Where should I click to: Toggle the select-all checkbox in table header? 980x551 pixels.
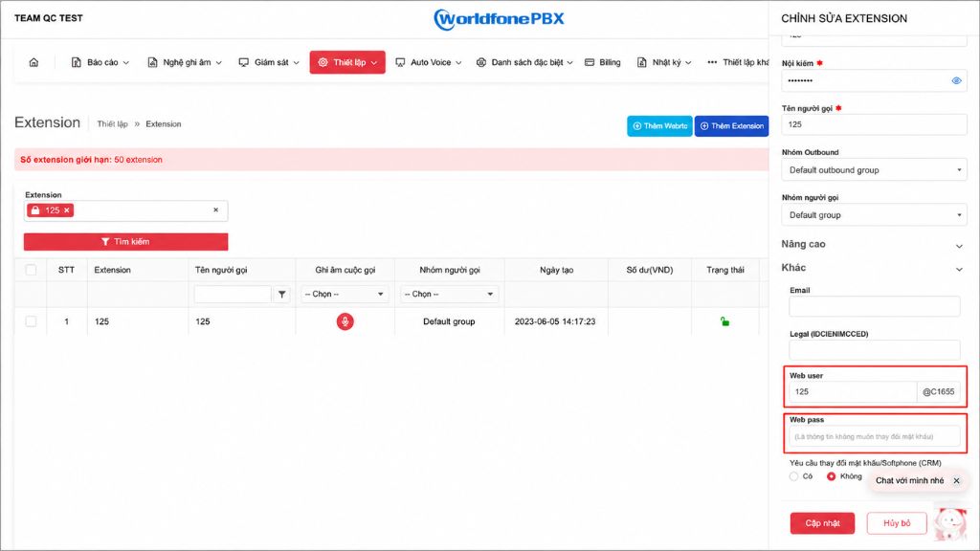click(x=31, y=270)
